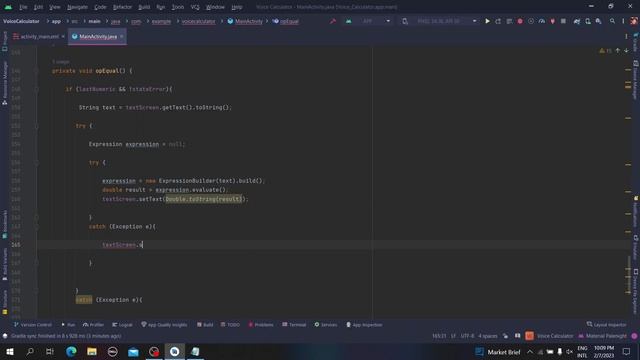Click the LF line separator status entry
This screenshot has width=640, height=360.
coord(453,336)
